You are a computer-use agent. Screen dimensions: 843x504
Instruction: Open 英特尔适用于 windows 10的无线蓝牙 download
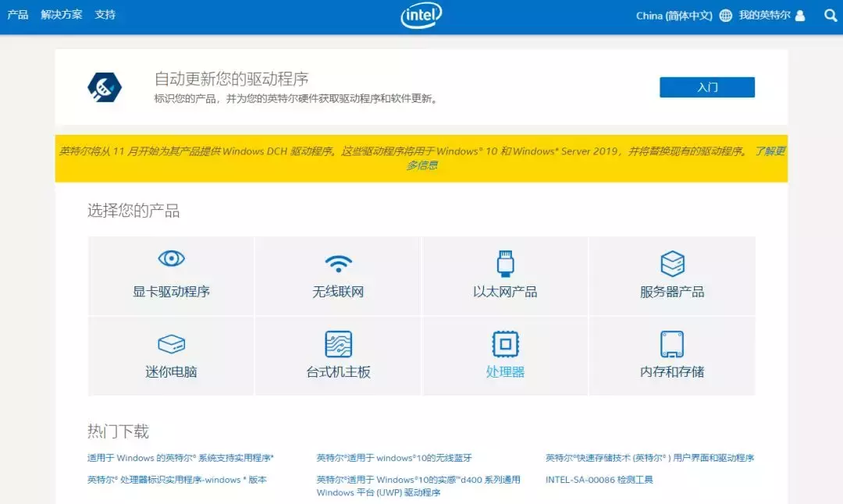pos(394,458)
